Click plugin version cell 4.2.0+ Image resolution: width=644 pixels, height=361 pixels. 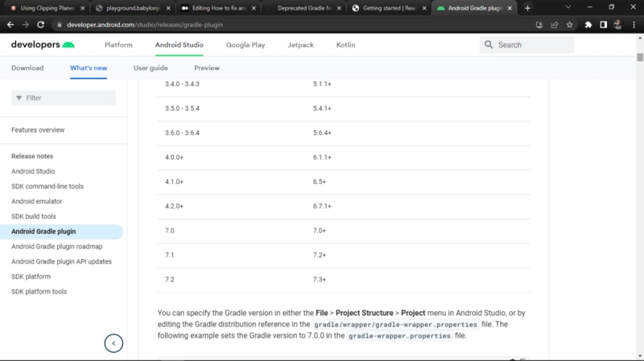pos(174,207)
